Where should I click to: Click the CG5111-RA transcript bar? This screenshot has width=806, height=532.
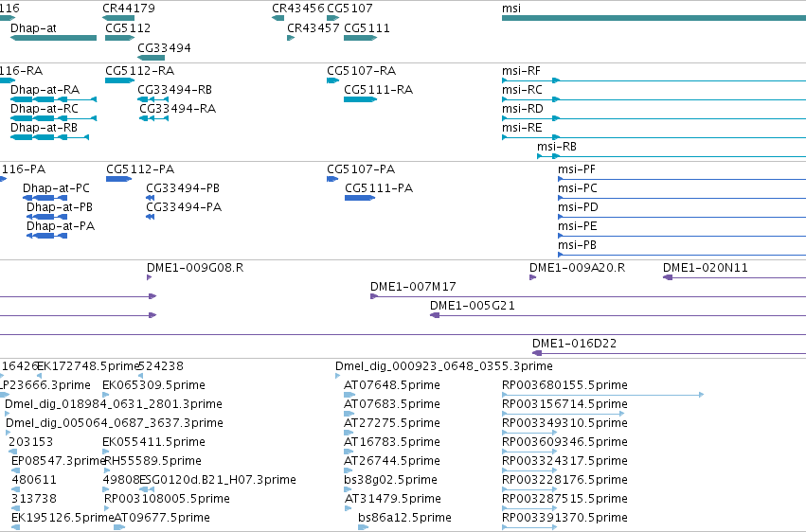(360, 99)
